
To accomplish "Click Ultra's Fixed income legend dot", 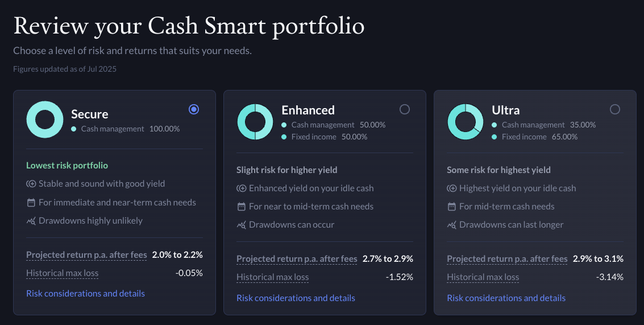I will click(495, 137).
